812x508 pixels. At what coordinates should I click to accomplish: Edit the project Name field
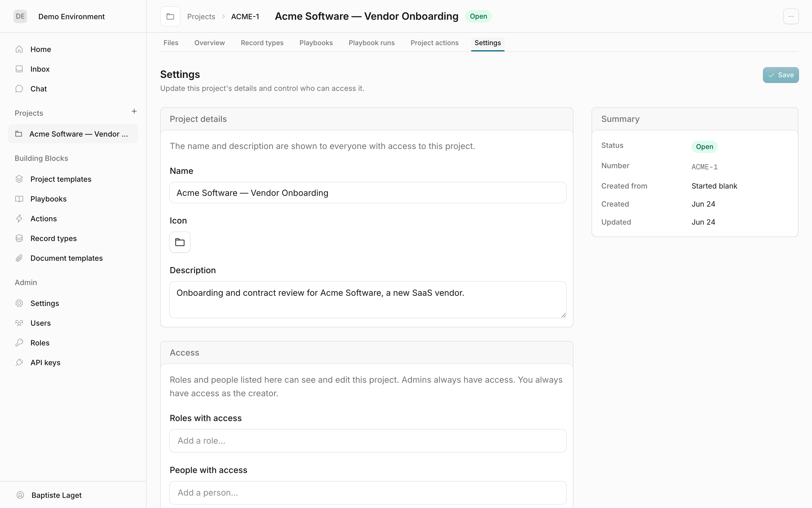pos(368,192)
